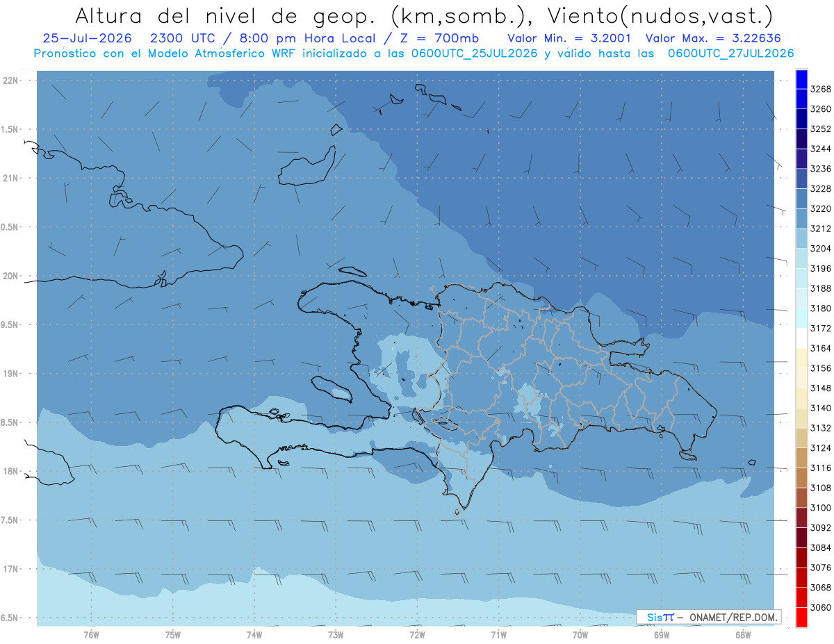Click the legend value '3132'
This screenshot has width=834, height=644.
coord(821,428)
